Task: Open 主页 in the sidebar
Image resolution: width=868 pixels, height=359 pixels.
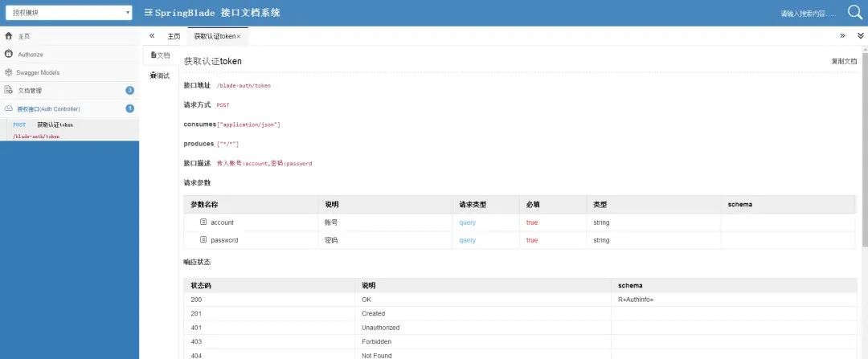Action: (x=69, y=36)
